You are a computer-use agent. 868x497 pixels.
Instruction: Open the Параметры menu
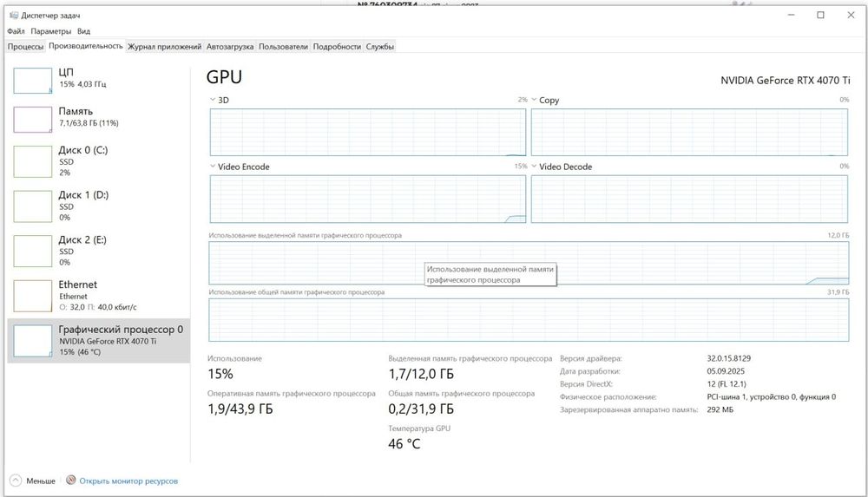51,31
